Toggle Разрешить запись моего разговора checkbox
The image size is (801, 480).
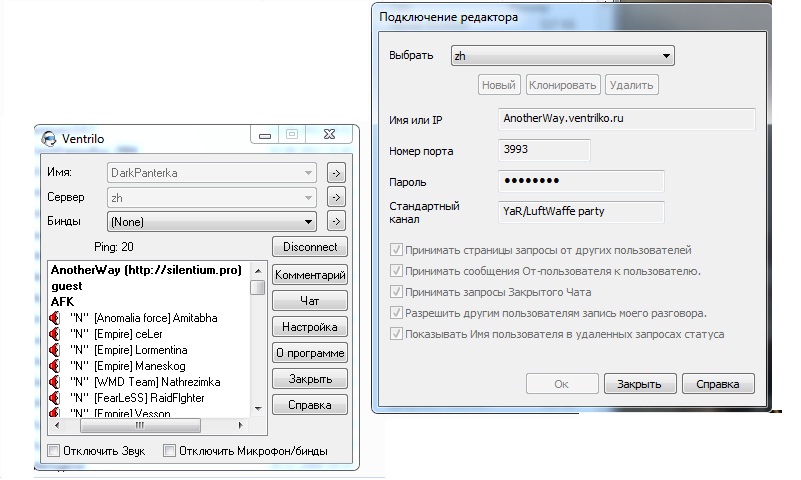point(396,313)
